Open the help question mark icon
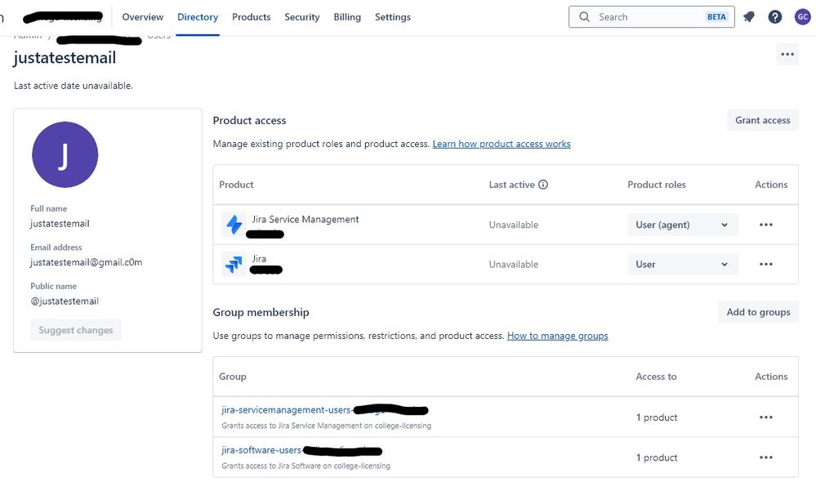The width and height of the screenshot is (816, 504). (x=775, y=17)
